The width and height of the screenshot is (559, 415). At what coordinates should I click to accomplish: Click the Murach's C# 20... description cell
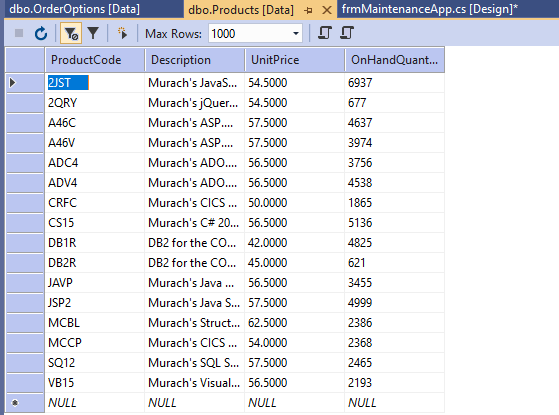[195, 222]
